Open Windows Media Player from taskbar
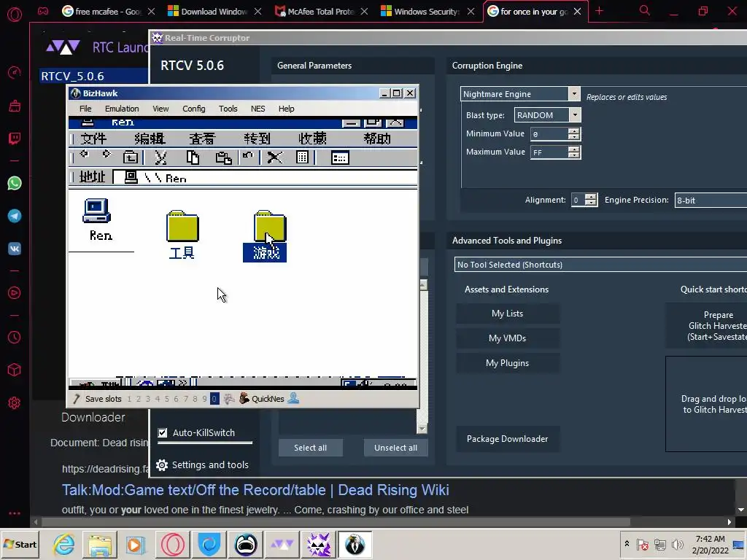 point(135,544)
